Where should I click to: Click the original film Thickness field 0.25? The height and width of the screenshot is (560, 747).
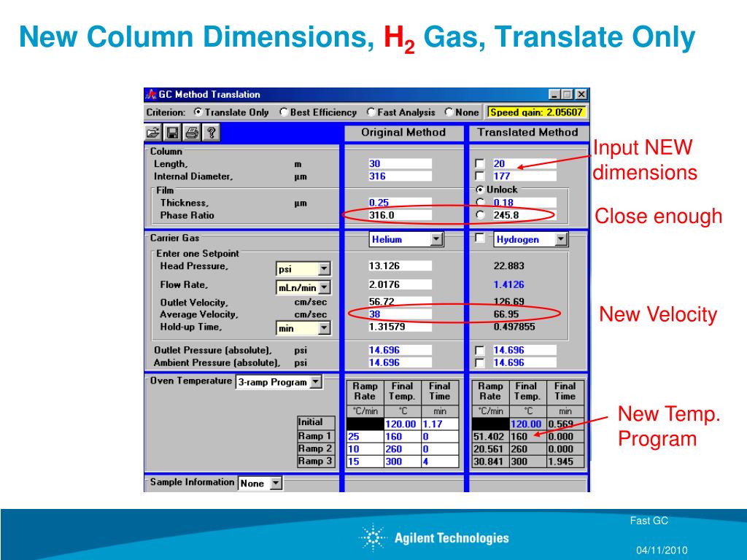400,203
